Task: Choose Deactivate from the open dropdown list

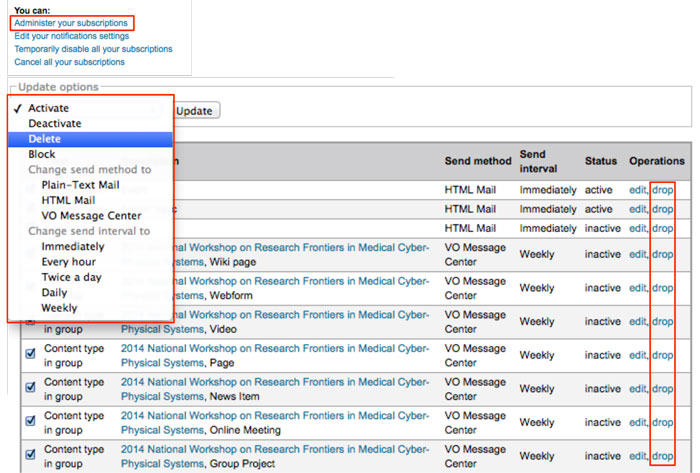Action: (x=55, y=123)
